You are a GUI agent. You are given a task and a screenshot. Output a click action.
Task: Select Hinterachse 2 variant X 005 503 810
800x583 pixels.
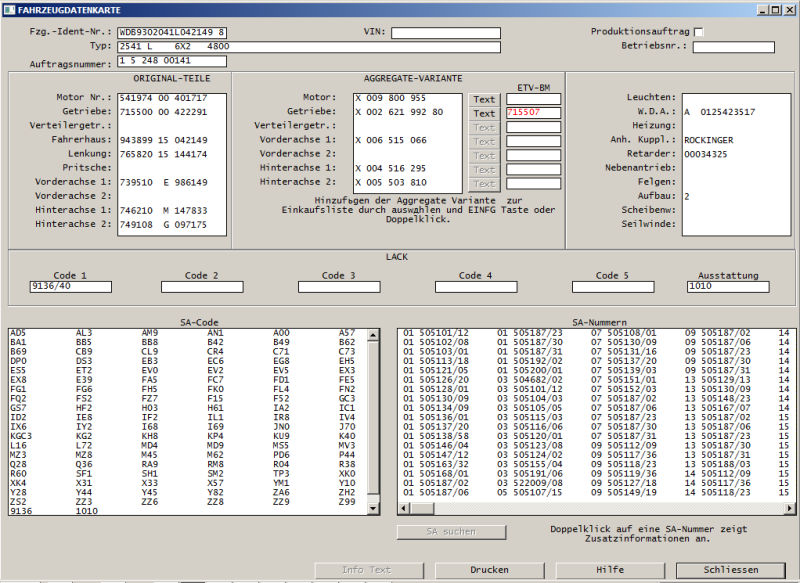390,182
